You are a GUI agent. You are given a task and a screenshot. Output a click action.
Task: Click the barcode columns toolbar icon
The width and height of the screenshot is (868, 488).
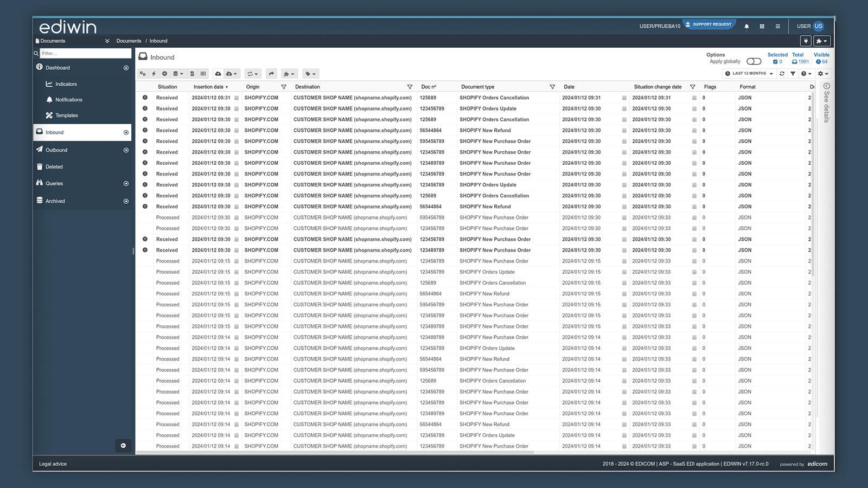[203, 74]
